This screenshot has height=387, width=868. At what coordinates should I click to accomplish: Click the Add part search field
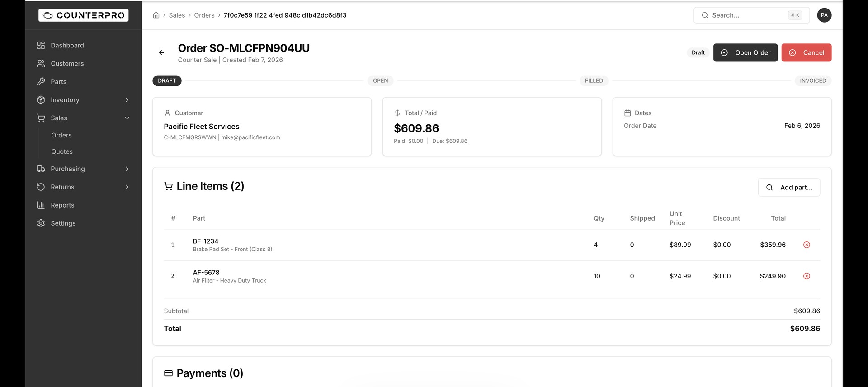(789, 188)
